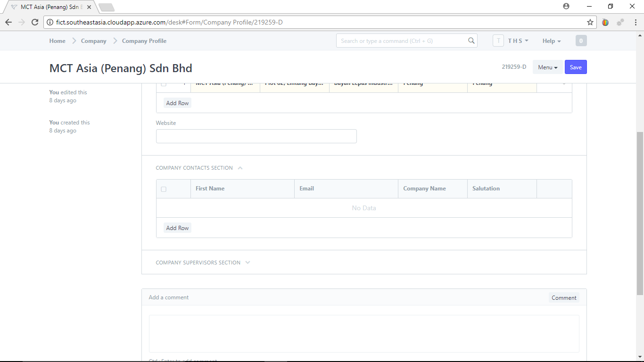Tick checkbox on MCT Asia address row
Image resolution: width=644 pixels, height=362 pixels.
(164, 84)
